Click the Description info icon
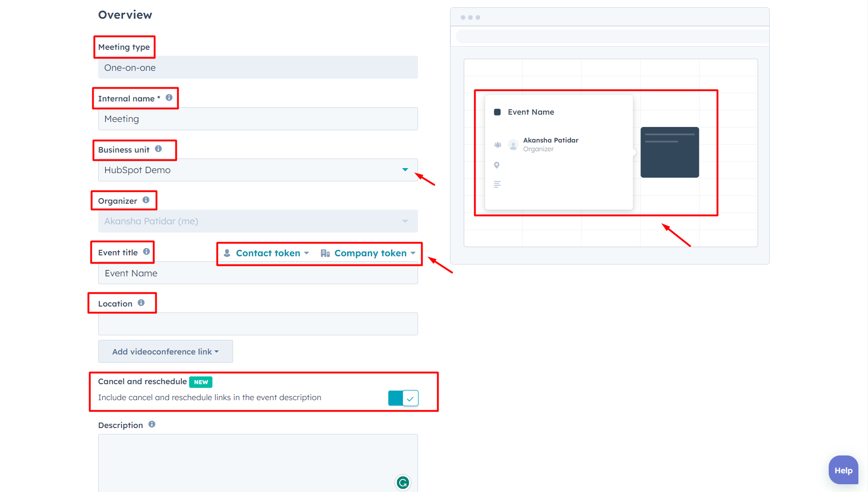 pyautogui.click(x=152, y=424)
